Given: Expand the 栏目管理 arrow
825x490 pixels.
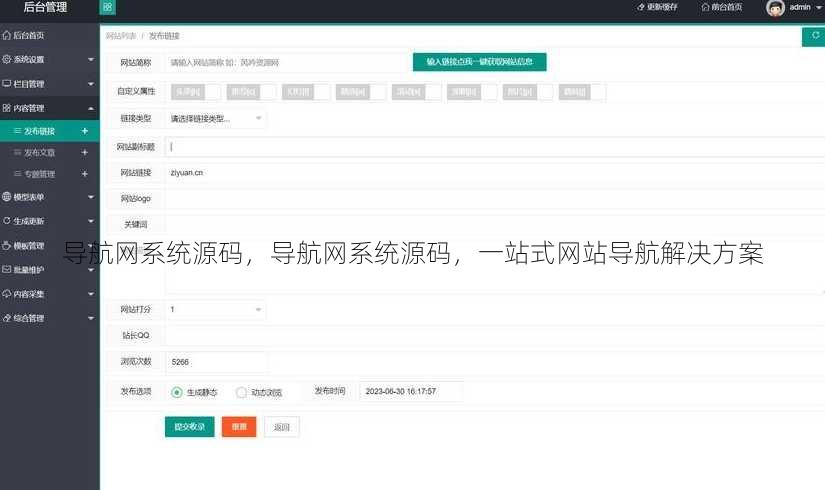Looking at the screenshot, I should tap(90, 84).
